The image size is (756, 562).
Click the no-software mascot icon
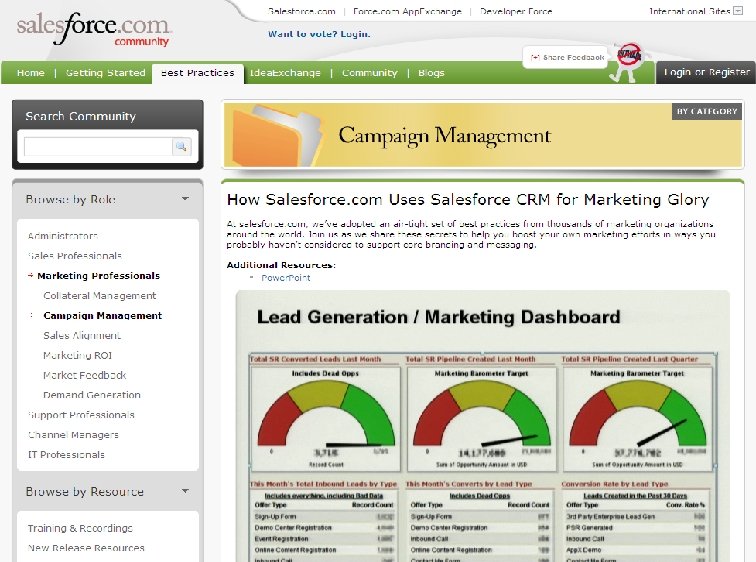click(x=628, y=63)
